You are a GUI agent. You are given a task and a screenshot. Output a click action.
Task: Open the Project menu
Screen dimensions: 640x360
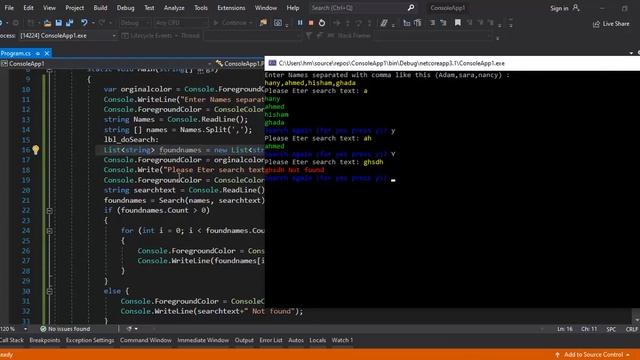[x=75, y=8]
